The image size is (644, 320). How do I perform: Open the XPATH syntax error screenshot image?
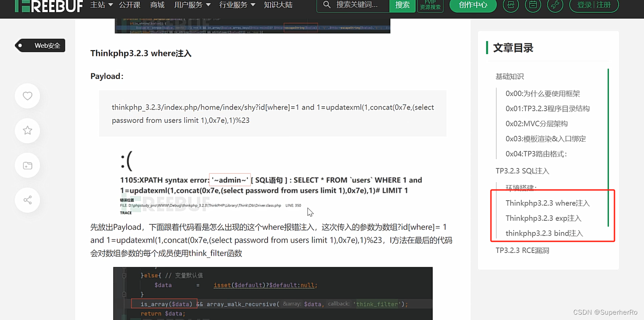272,182
